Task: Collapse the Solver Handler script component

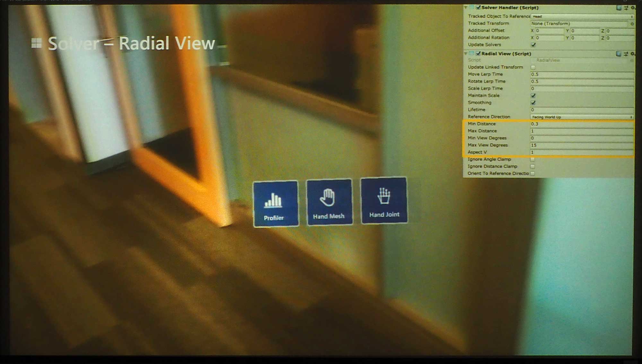Action: click(466, 7)
